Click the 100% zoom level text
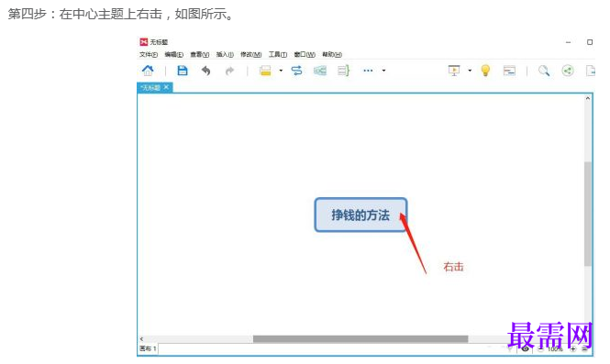Image resolution: width=610 pixels, height=364 pixels. click(555, 348)
